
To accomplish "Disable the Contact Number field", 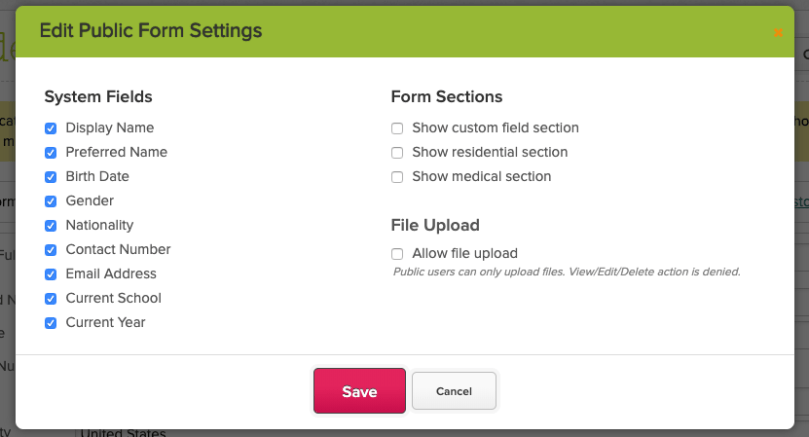I will tap(50, 250).
